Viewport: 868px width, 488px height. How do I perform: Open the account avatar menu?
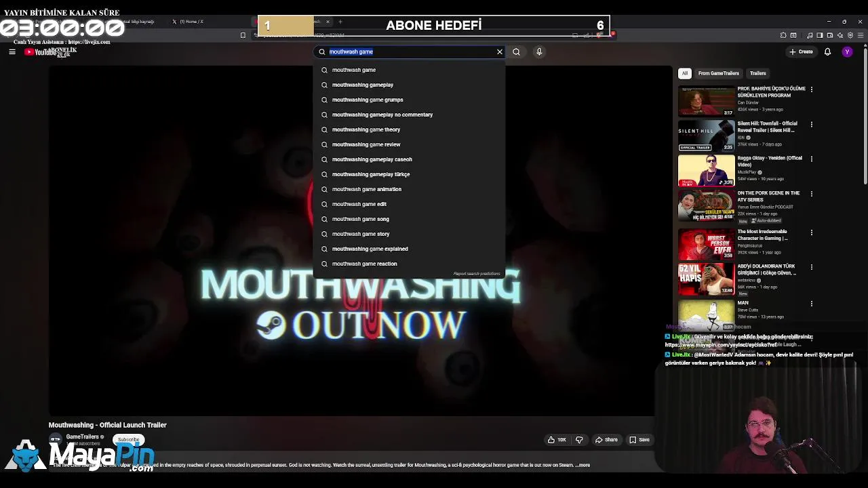(847, 52)
